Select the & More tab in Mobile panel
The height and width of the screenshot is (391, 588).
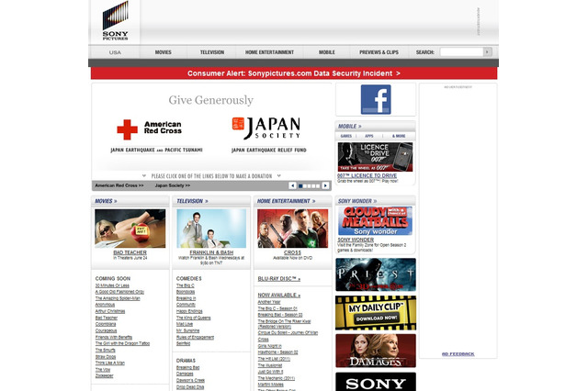pos(399,136)
